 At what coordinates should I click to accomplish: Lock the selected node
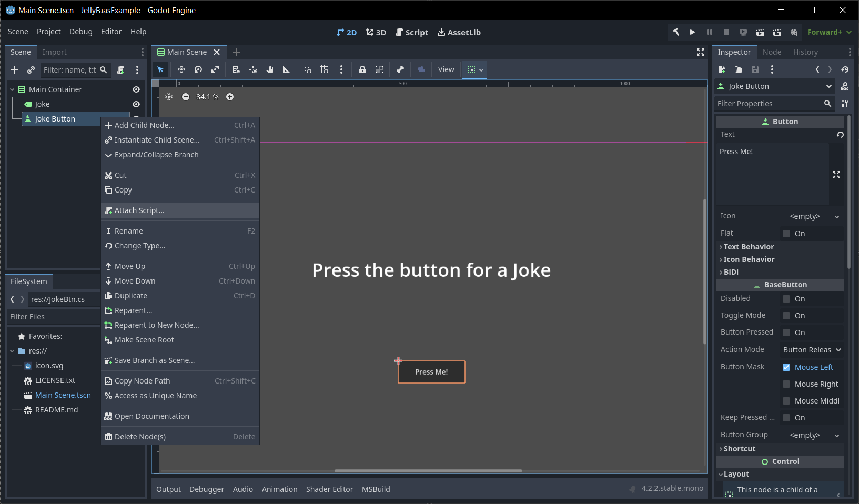(362, 69)
